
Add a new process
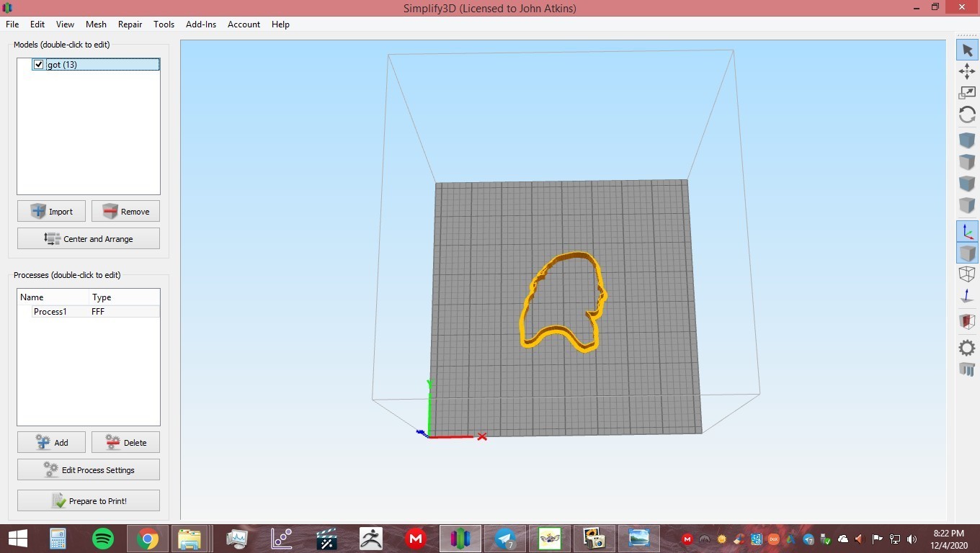click(51, 442)
